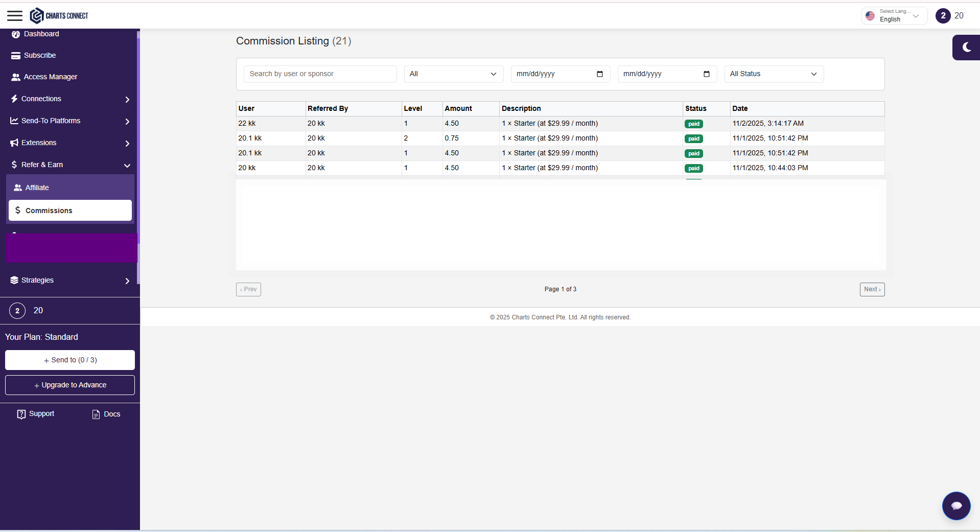The image size is (980, 532).
Task: Click the hamburger menu icon
Action: (x=15, y=16)
